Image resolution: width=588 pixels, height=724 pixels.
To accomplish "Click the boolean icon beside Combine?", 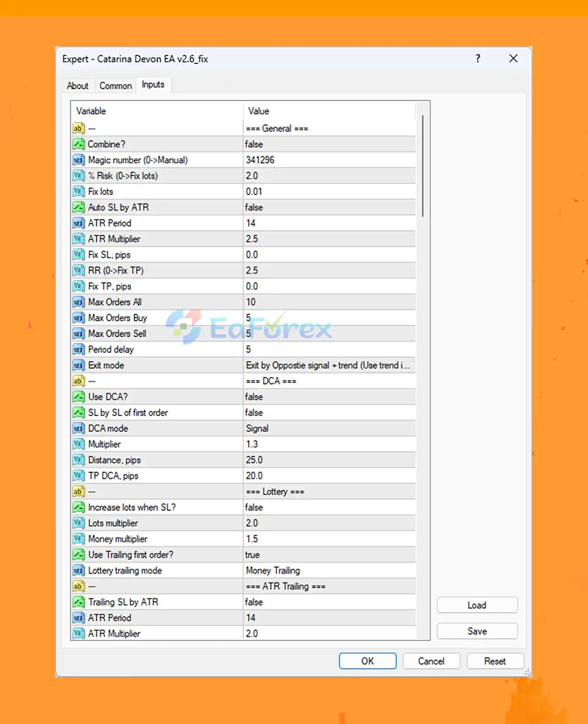I will pos(79,144).
